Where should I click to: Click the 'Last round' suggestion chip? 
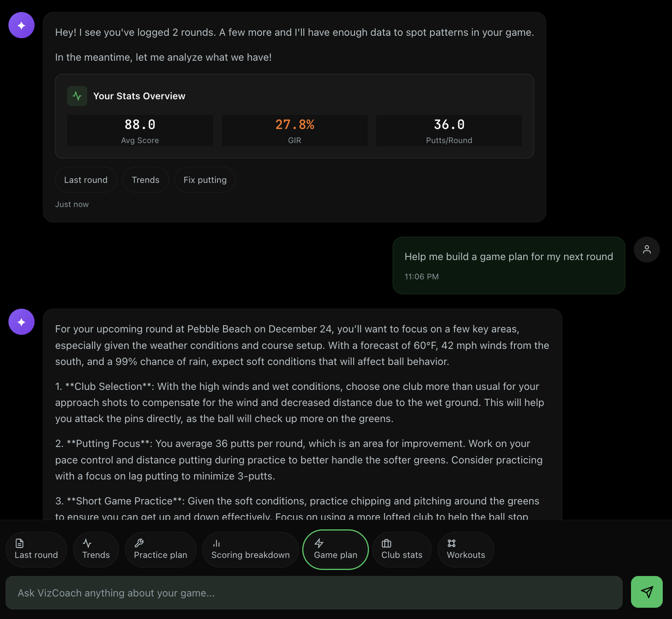point(86,180)
